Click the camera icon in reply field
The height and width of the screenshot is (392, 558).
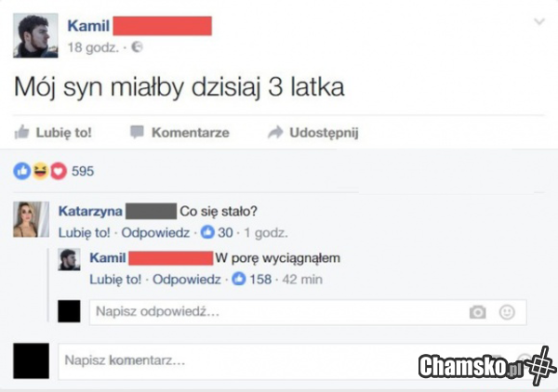click(477, 312)
